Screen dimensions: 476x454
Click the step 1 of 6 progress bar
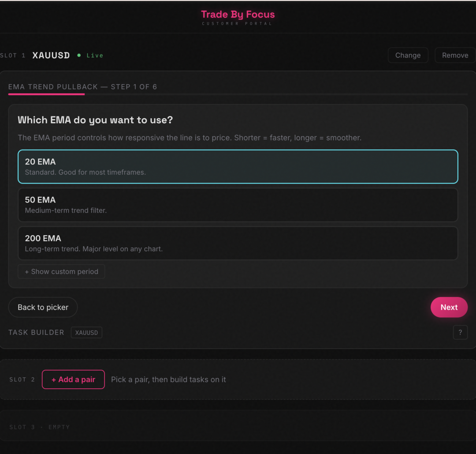(238, 94)
